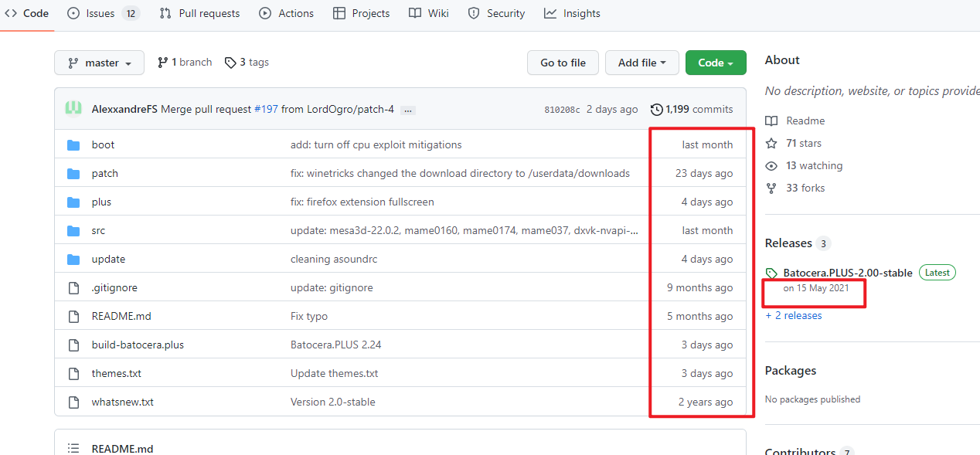The height and width of the screenshot is (455, 980).
Task: Open the patch folder
Action: [104, 173]
